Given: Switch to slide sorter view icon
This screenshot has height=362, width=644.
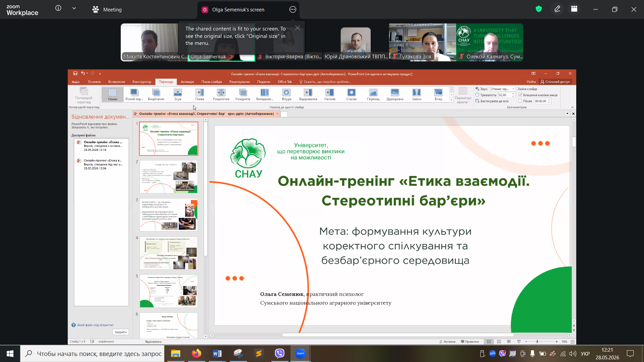Looking at the screenshot, I should [x=499, y=342].
